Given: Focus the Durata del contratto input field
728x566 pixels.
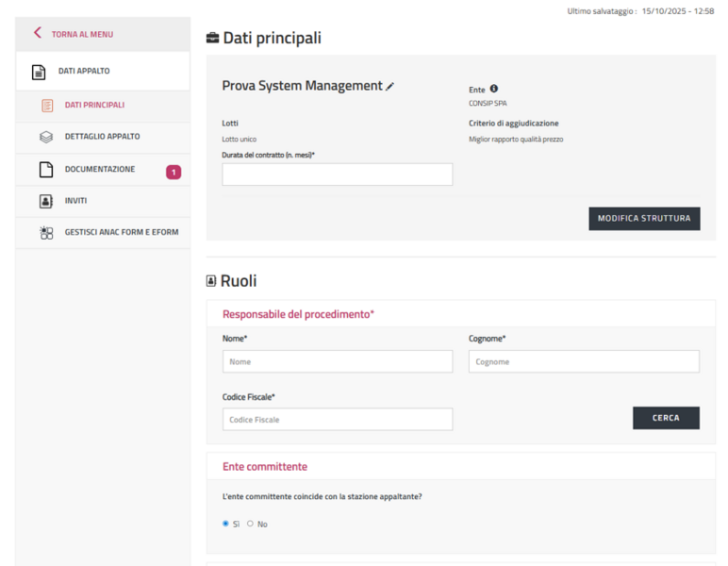Looking at the screenshot, I should pos(337,175).
